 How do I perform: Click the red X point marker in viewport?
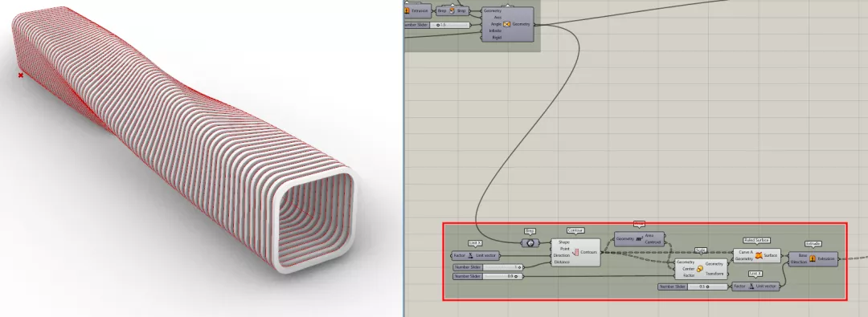pos(21,75)
